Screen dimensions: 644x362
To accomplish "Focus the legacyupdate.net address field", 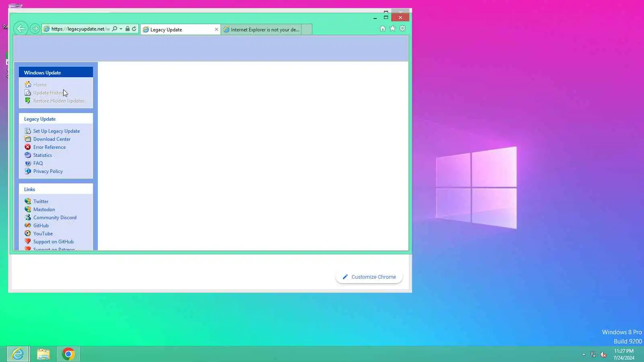I will point(80,29).
